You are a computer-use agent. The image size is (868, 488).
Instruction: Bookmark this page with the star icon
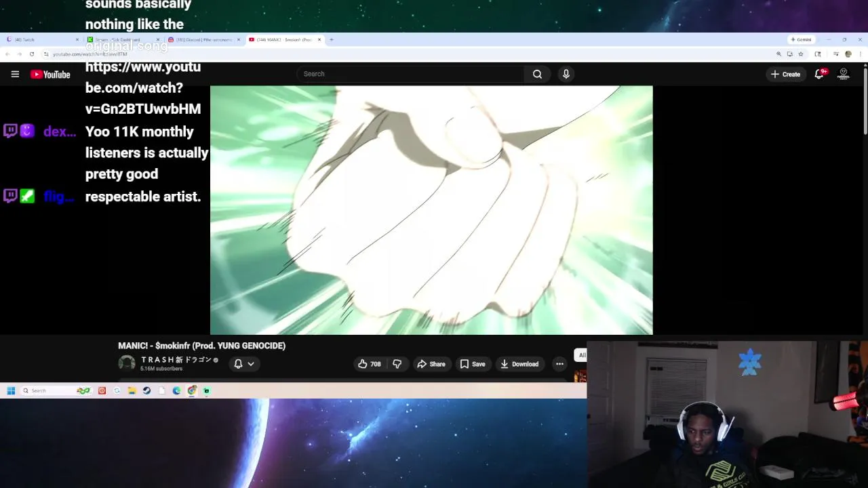(x=801, y=54)
